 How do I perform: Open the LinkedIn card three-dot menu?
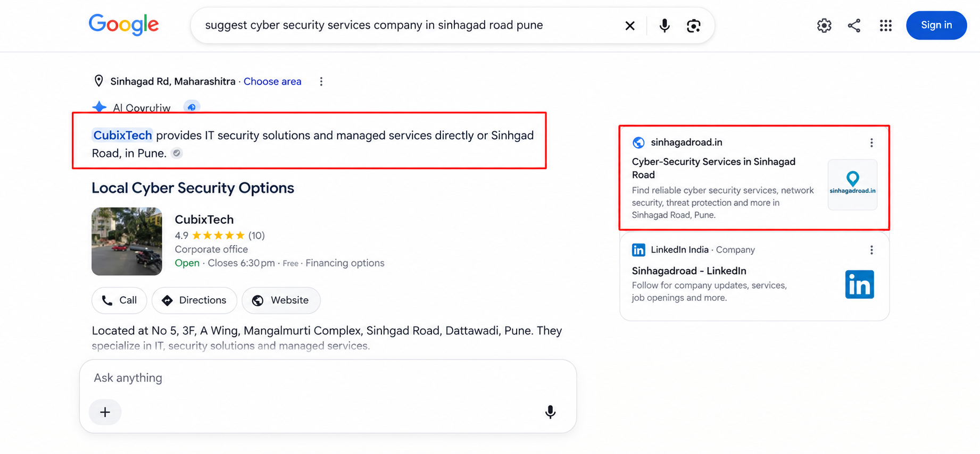click(871, 250)
